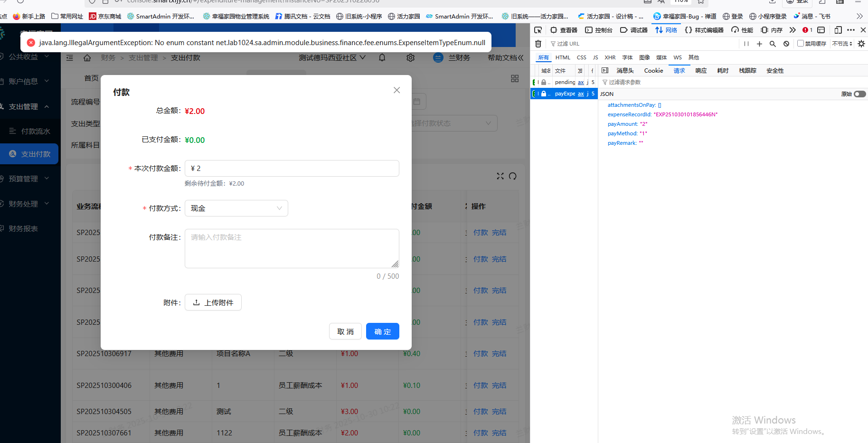Open the 付款方式 dropdown showing 现金
This screenshot has width=868, height=443.
coord(236,208)
